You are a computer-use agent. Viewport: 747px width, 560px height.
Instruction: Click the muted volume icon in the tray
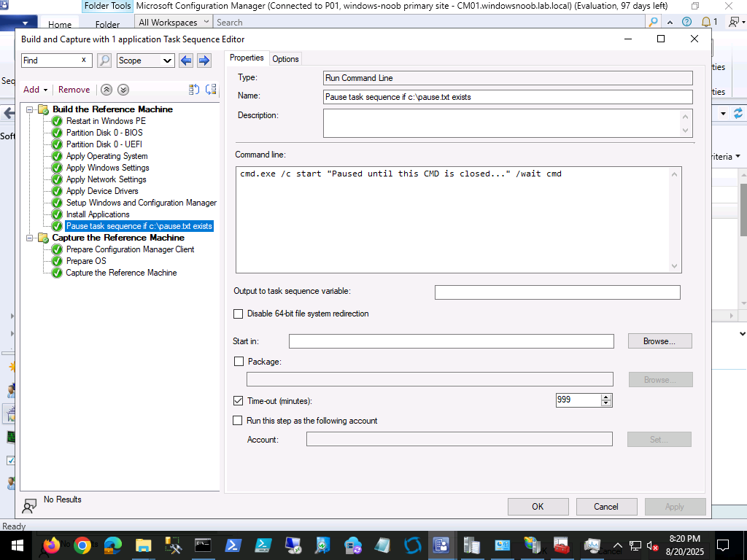[x=651, y=546]
